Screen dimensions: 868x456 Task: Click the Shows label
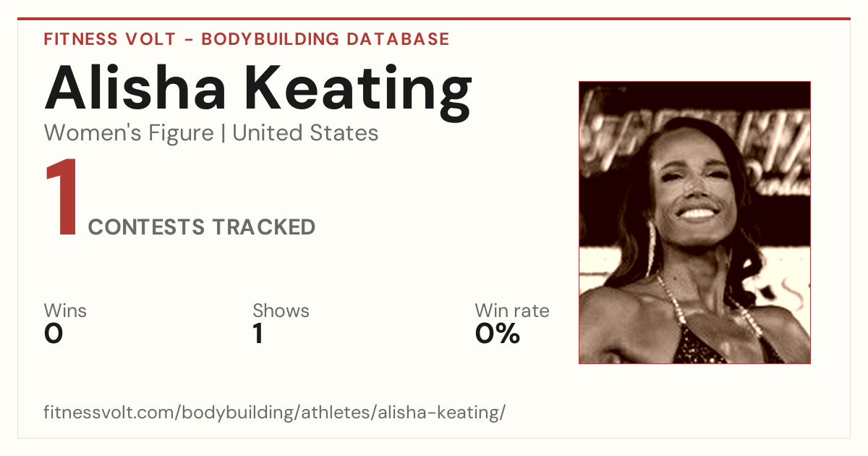pyautogui.click(x=281, y=311)
